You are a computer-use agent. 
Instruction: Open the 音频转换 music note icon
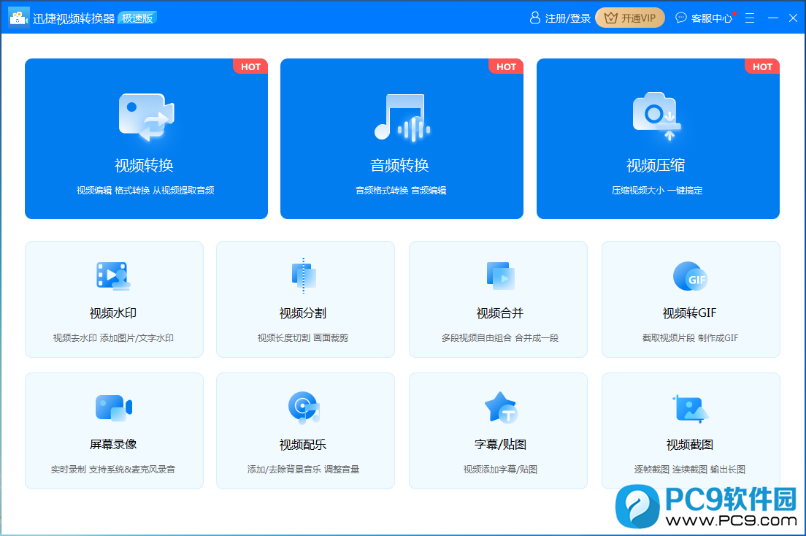(x=401, y=117)
